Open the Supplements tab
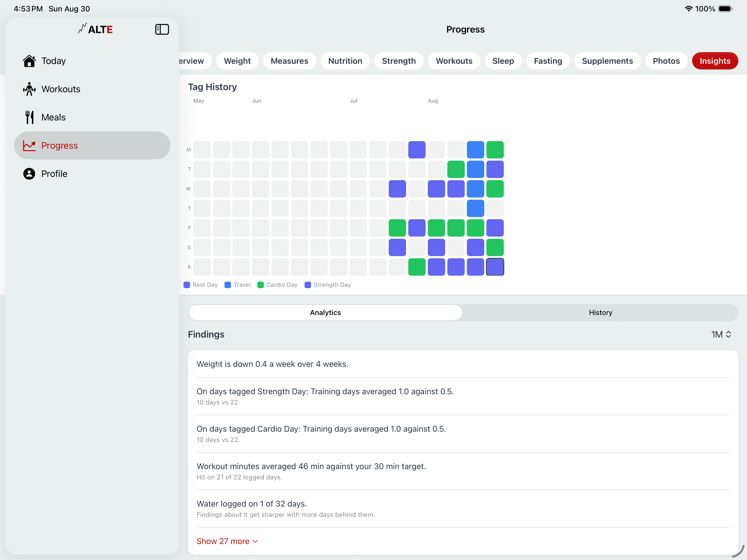Image resolution: width=747 pixels, height=560 pixels. pos(607,61)
